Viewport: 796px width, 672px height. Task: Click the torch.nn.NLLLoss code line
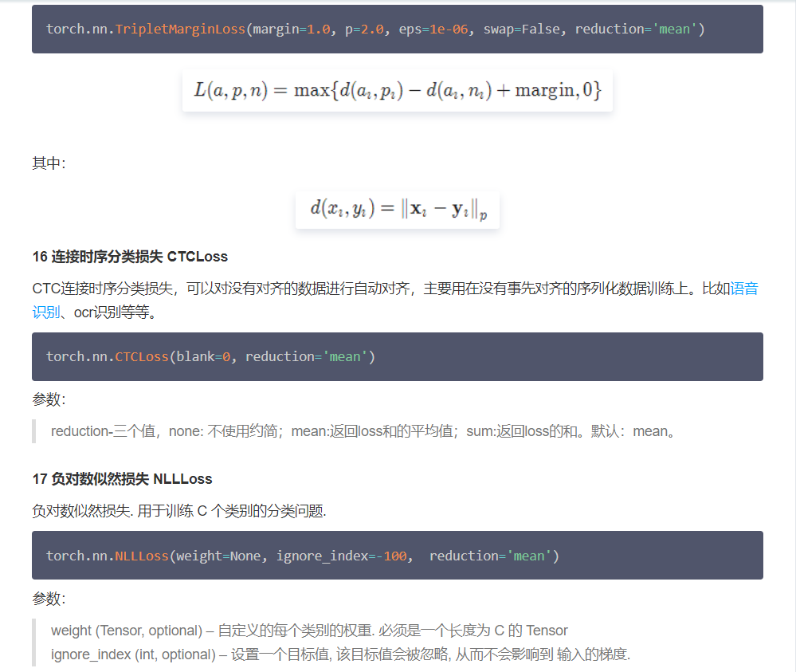pos(303,556)
